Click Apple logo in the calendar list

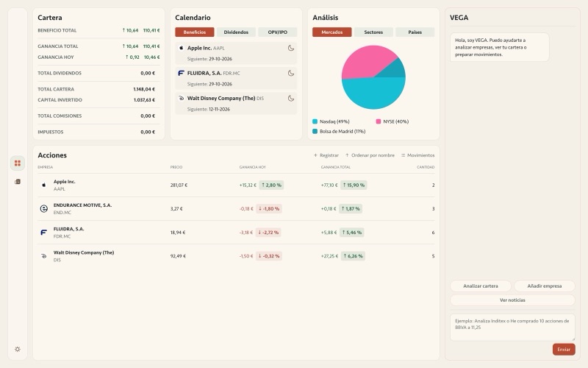click(181, 48)
